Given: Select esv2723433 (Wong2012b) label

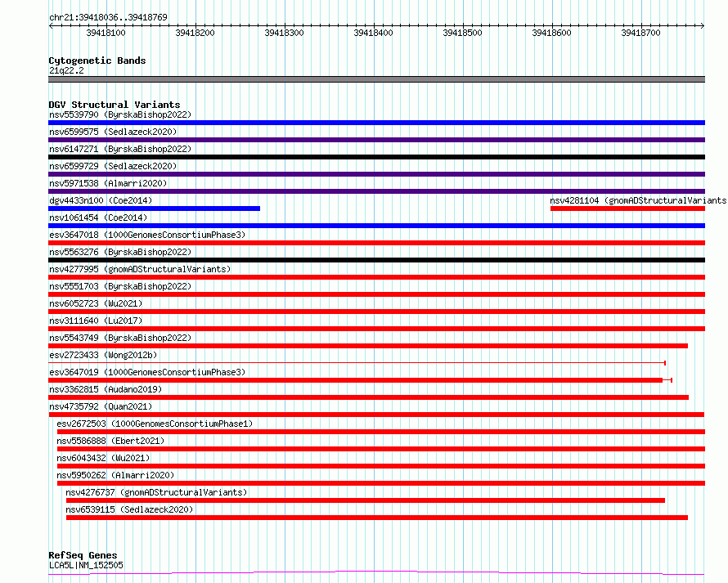Looking at the screenshot, I should pyautogui.click(x=103, y=355).
